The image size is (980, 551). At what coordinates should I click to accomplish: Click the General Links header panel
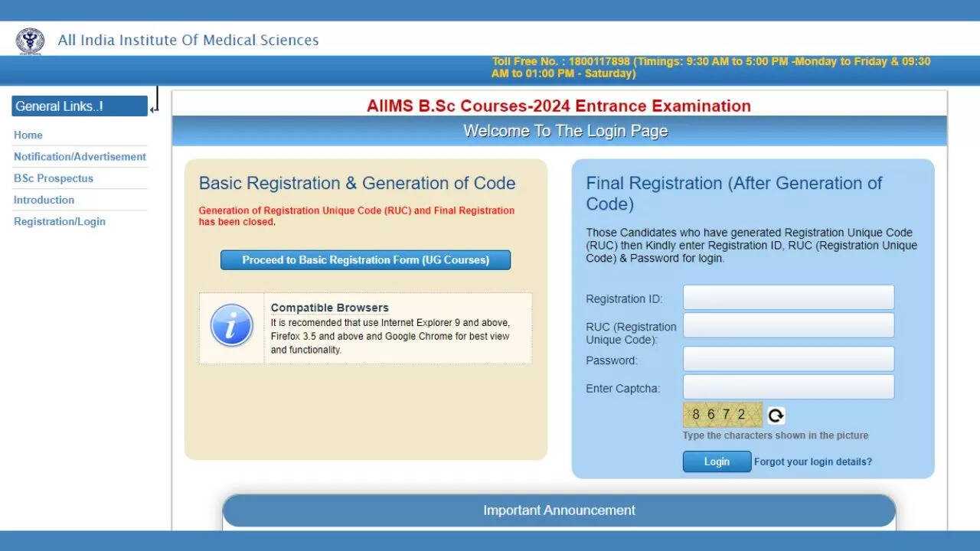click(x=79, y=106)
